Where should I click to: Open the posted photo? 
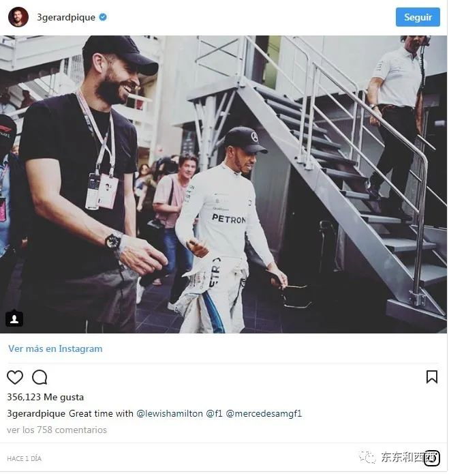click(223, 185)
